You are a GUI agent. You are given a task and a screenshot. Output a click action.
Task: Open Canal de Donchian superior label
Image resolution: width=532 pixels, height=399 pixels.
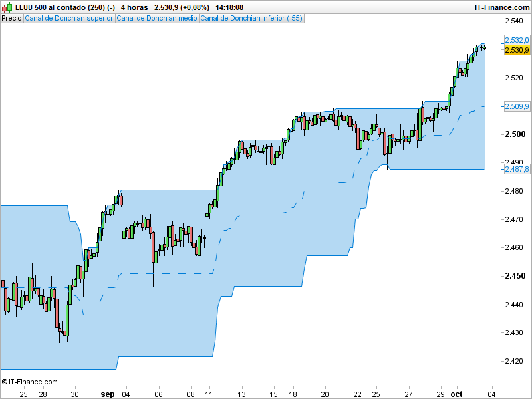[x=69, y=19]
